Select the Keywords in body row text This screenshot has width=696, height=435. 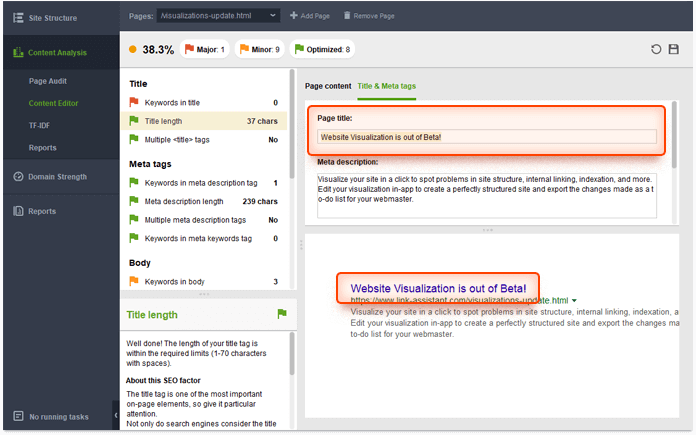tap(174, 281)
